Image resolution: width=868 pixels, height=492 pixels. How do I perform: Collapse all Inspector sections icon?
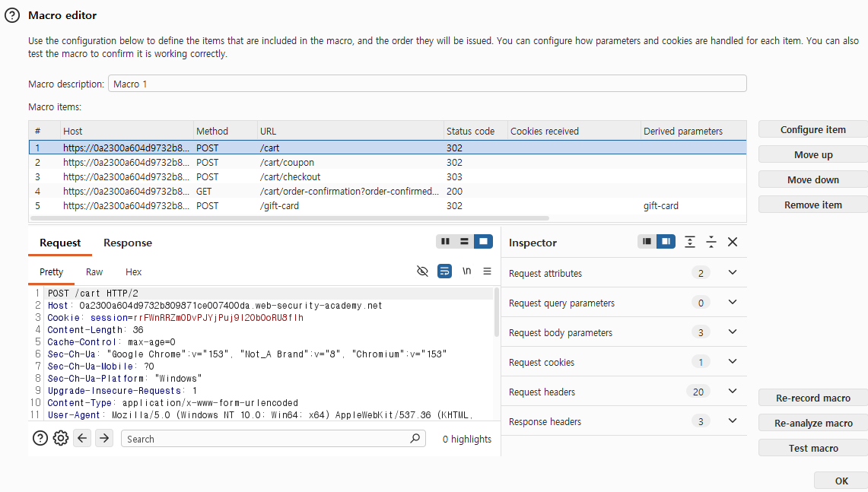(x=711, y=242)
